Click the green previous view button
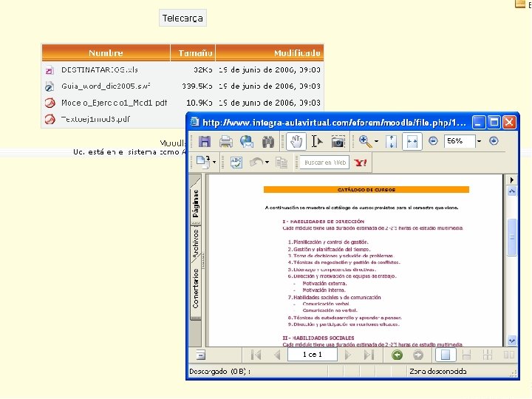The image size is (532, 399). [x=397, y=355]
